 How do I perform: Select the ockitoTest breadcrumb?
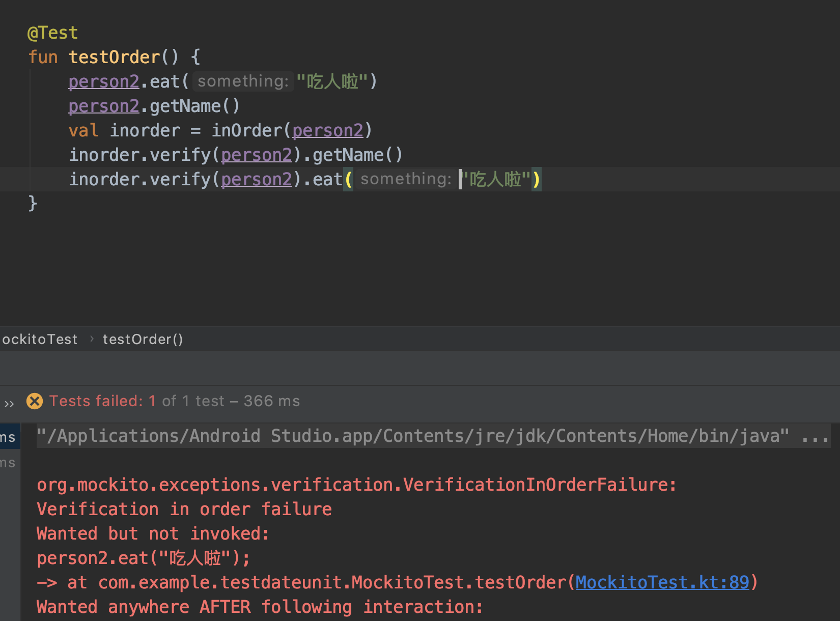click(40, 340)
